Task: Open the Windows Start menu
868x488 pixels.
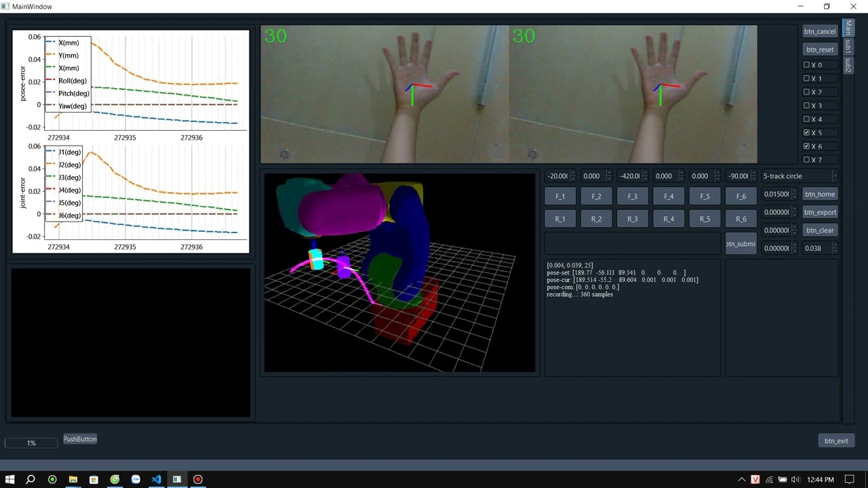Action: point(9,479)
